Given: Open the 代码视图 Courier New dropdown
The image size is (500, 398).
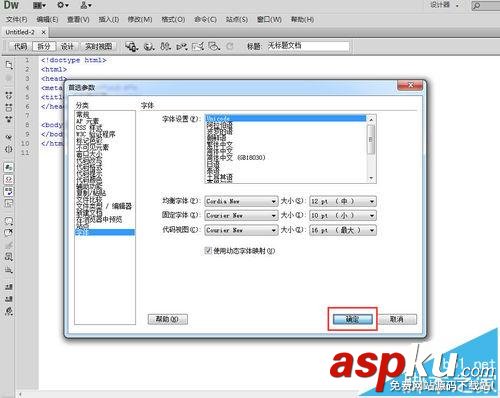Looking at the screenshot, I should pos(241,230).
